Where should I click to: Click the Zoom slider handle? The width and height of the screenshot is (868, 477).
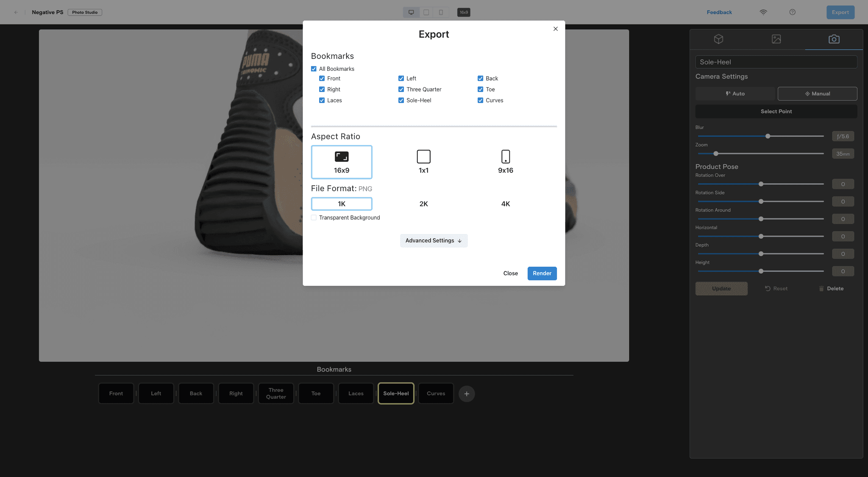716,153
